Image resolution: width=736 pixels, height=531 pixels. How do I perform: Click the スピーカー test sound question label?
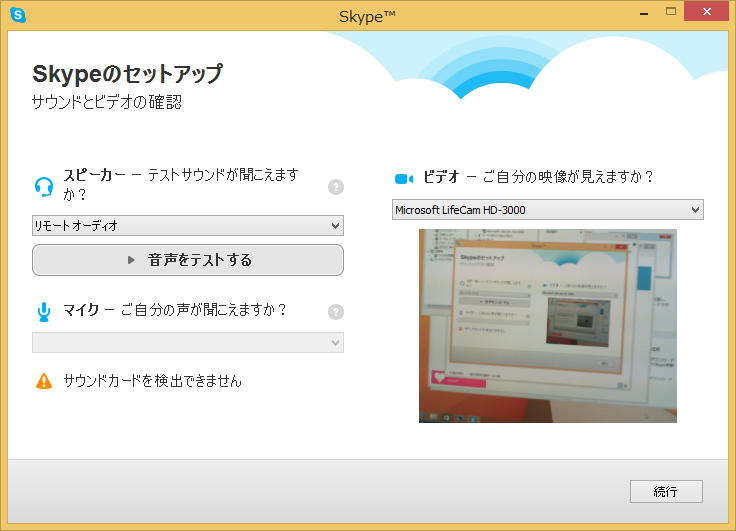pos(181,184)
